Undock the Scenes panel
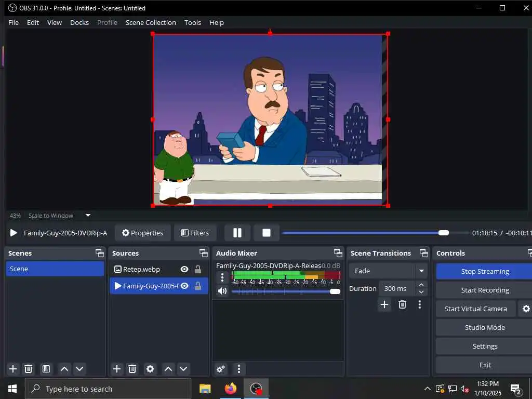Screen dimensions: 532x399 coord(99,253)
